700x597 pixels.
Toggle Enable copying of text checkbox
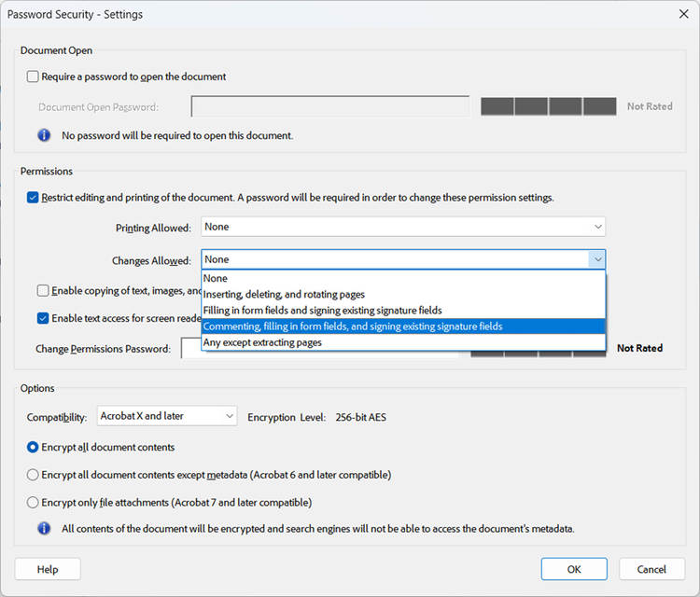click(44, 291)
